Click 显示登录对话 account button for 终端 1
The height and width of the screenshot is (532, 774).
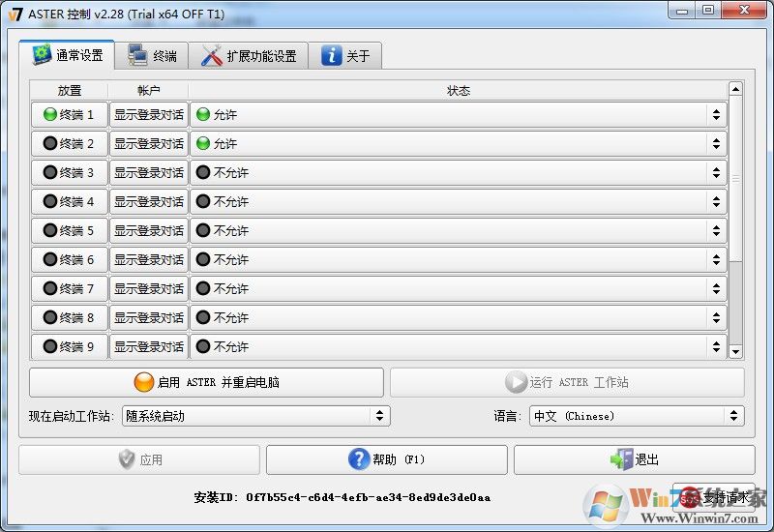tap(149, 114)
